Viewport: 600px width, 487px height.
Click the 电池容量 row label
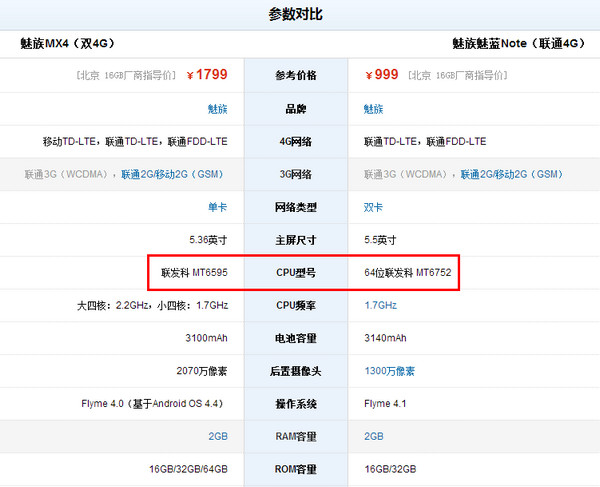tap(296, 338)
